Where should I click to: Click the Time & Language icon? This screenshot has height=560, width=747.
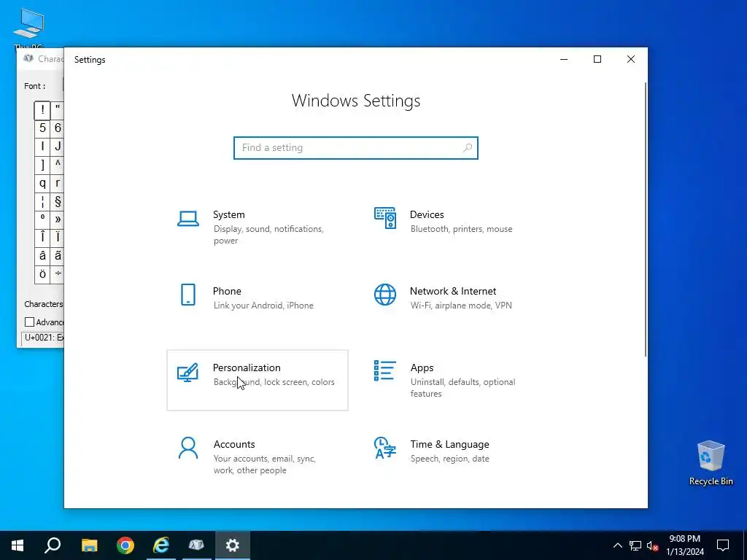385,448
